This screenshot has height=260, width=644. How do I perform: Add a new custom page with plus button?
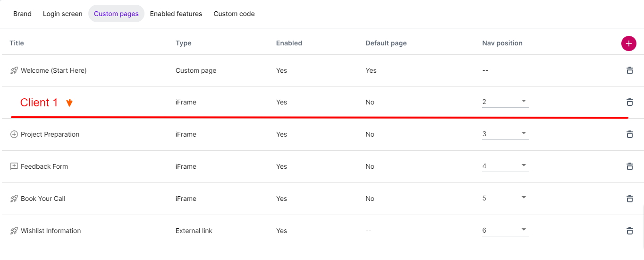628,43
